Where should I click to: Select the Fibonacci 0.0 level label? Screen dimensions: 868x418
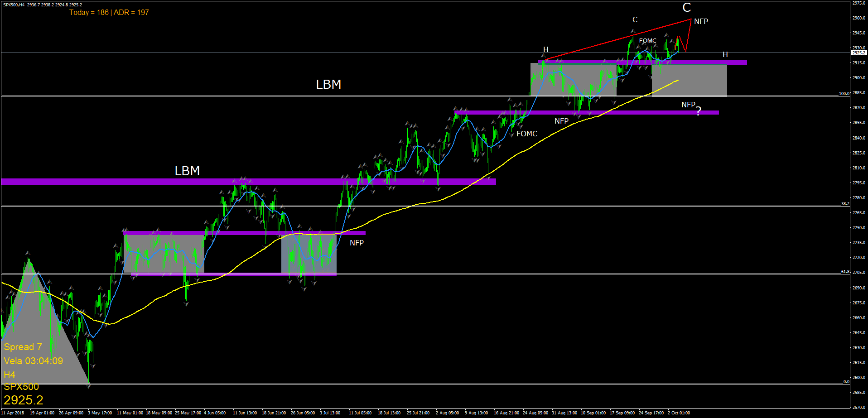click(x=846, y=382)
